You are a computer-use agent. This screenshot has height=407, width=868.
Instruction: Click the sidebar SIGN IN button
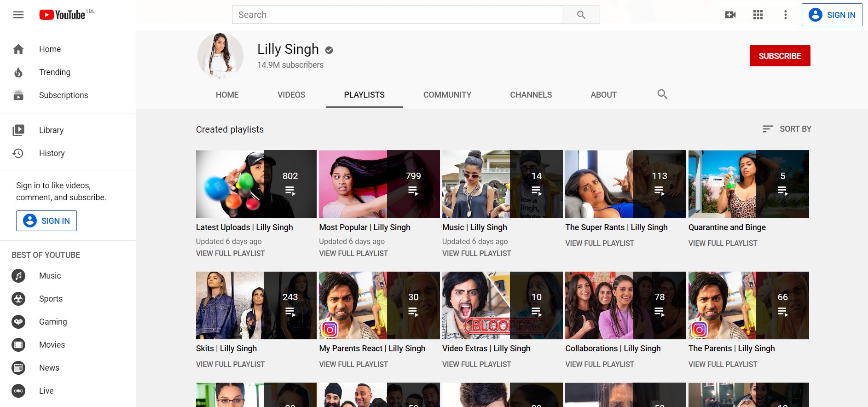[x=46, y=221]
